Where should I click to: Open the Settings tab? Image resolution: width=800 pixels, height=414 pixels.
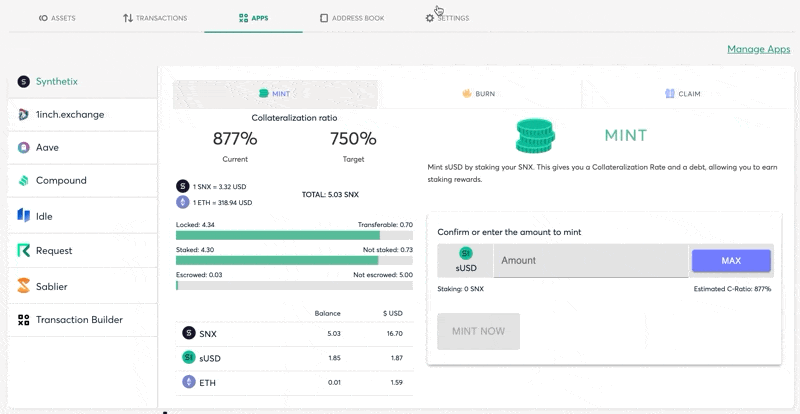[447, 18]
